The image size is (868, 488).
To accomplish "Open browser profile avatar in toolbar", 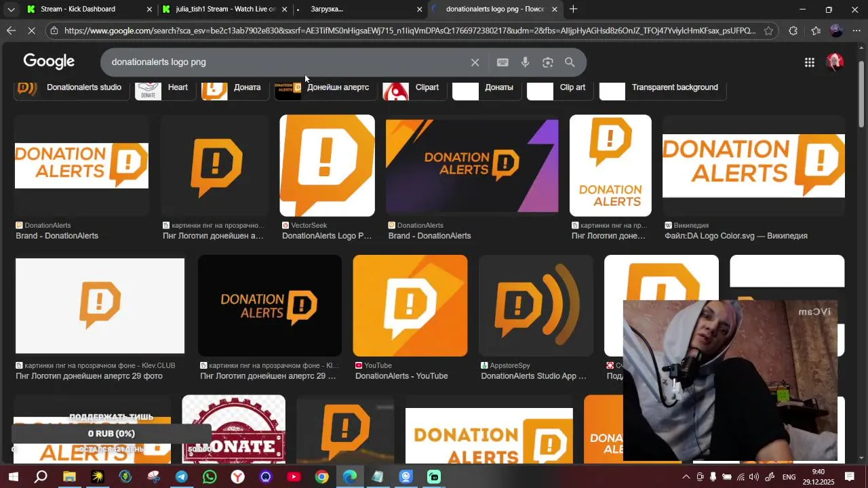I will 836,30.
